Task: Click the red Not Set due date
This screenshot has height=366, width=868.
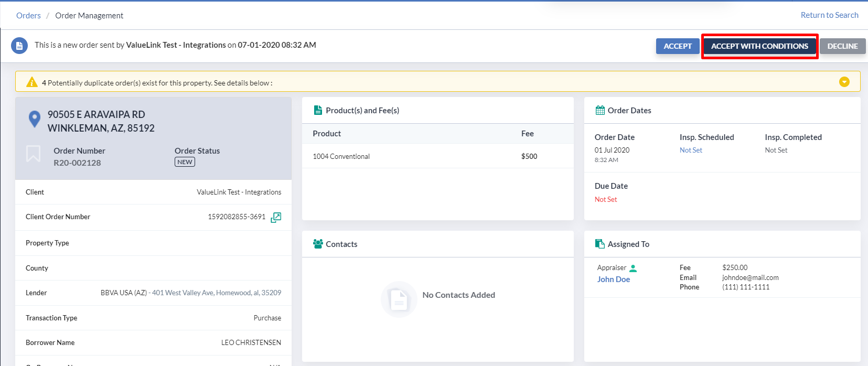Action: click(x=606, y=199)
